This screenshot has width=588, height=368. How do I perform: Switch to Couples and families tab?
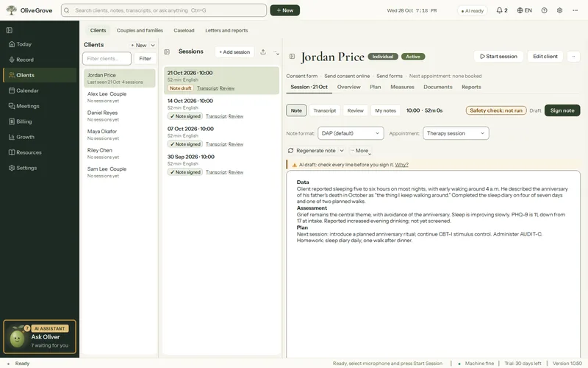[x=140, y=30]
